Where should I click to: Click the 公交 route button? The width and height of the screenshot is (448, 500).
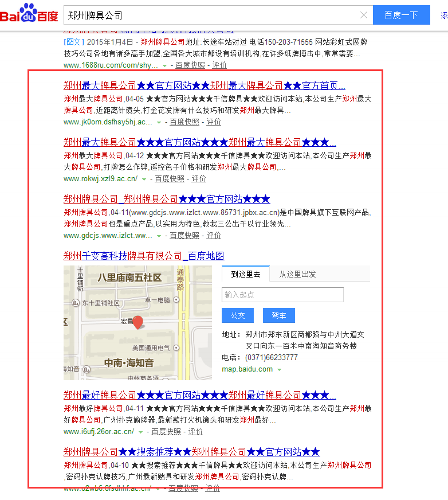pos(238,315)
